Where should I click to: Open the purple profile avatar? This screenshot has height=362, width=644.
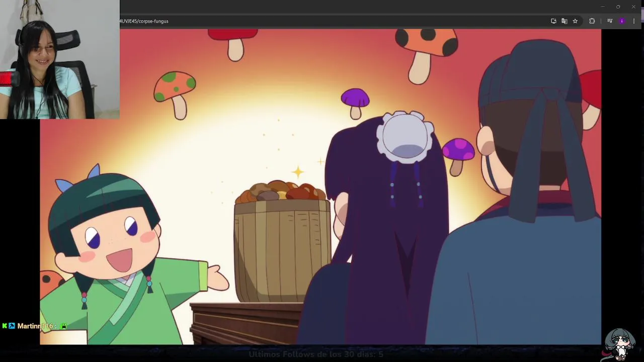tap(622, 21)
